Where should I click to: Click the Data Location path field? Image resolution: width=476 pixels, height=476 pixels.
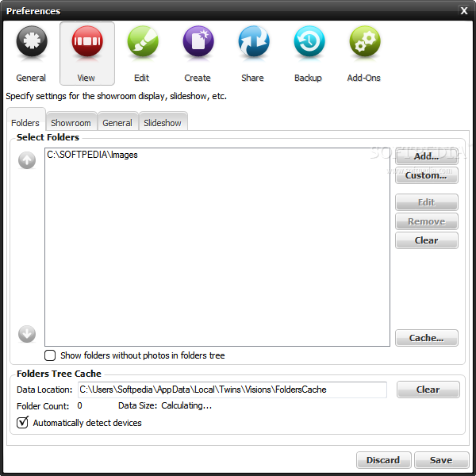coord(232,390)
